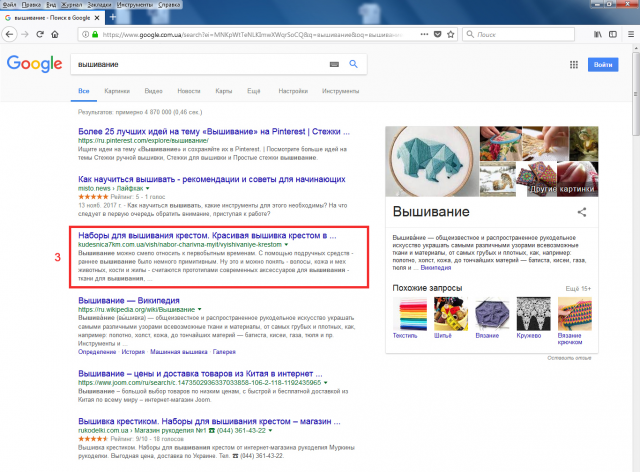This screenshot has height=472, width=640.
Task: Open Wikipedia sitelink Определение
Action: (x=97, y=352)
